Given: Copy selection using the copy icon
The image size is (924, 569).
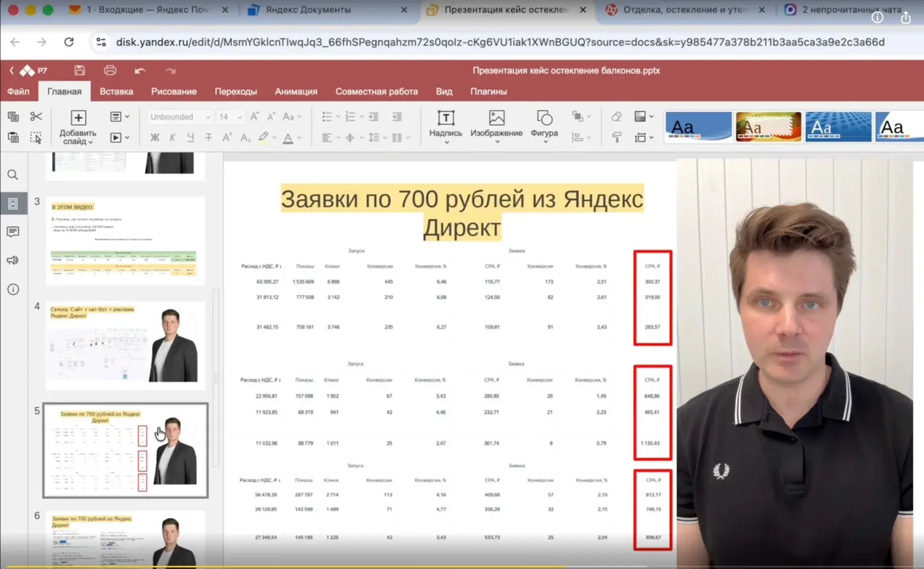Looking at the screenshot, I should pyautogui.click(x=13, y=117).
